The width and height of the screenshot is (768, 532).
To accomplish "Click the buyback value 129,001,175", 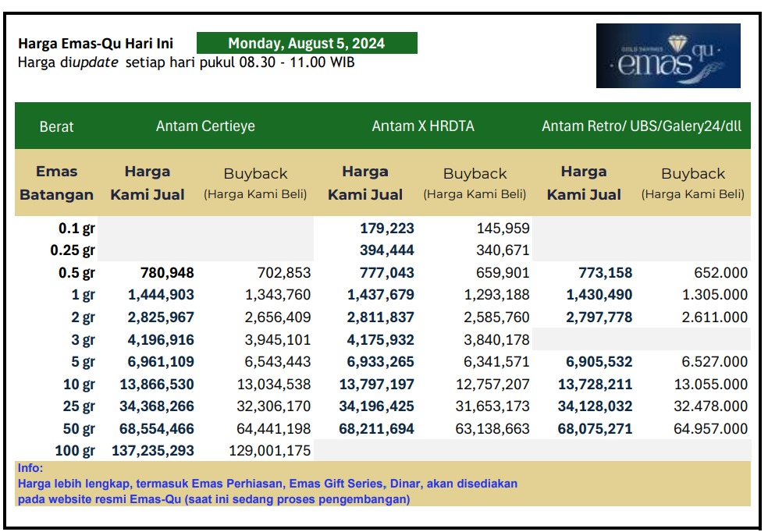I will [270, 450].
